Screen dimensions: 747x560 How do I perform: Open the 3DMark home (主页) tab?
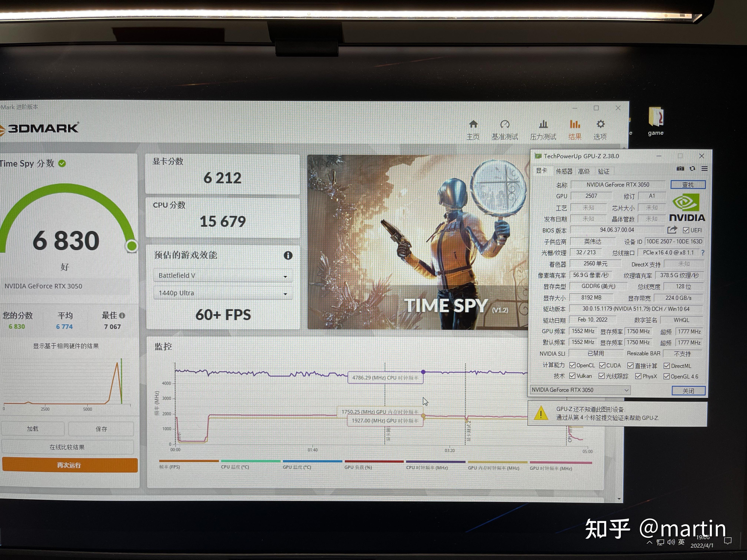[x=473, y=130]
